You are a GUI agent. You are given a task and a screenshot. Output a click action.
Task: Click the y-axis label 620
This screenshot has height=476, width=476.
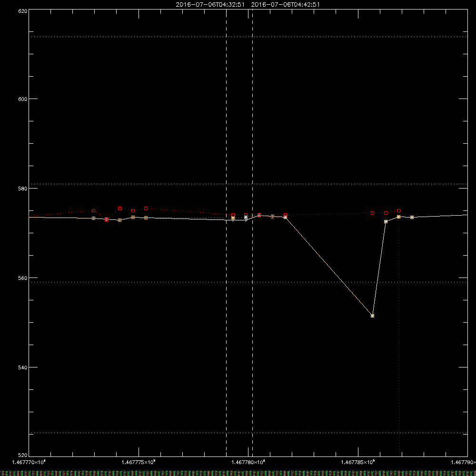point(23,11)
